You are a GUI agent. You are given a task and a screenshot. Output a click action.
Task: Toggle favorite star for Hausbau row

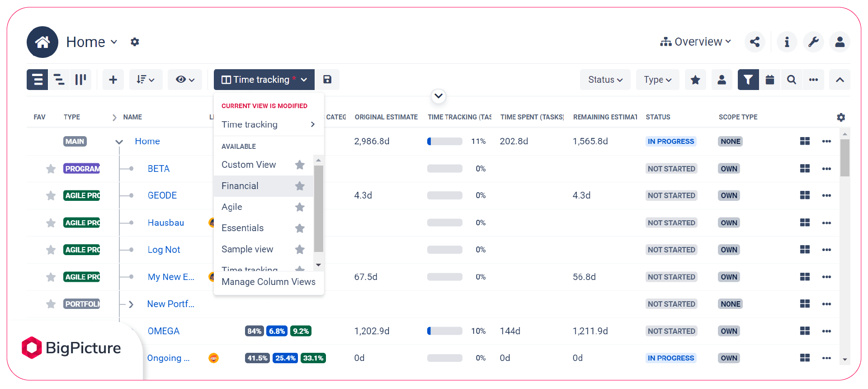pos(51,223)
